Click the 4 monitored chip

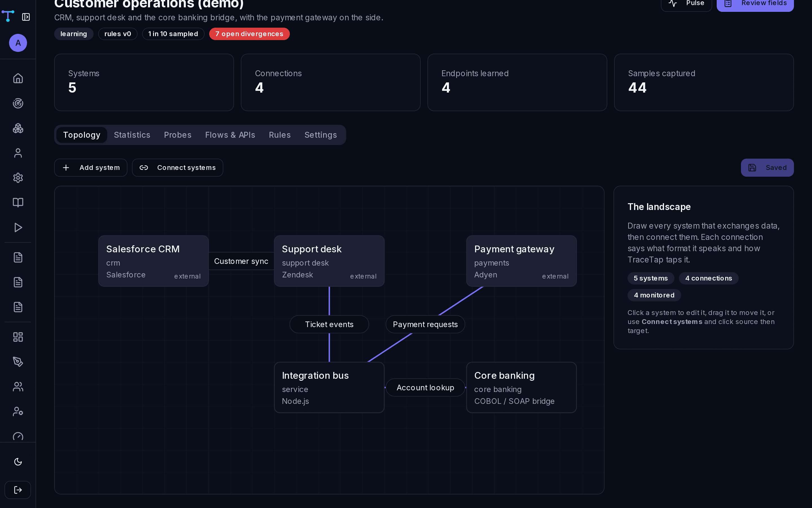tap(654, 295)
